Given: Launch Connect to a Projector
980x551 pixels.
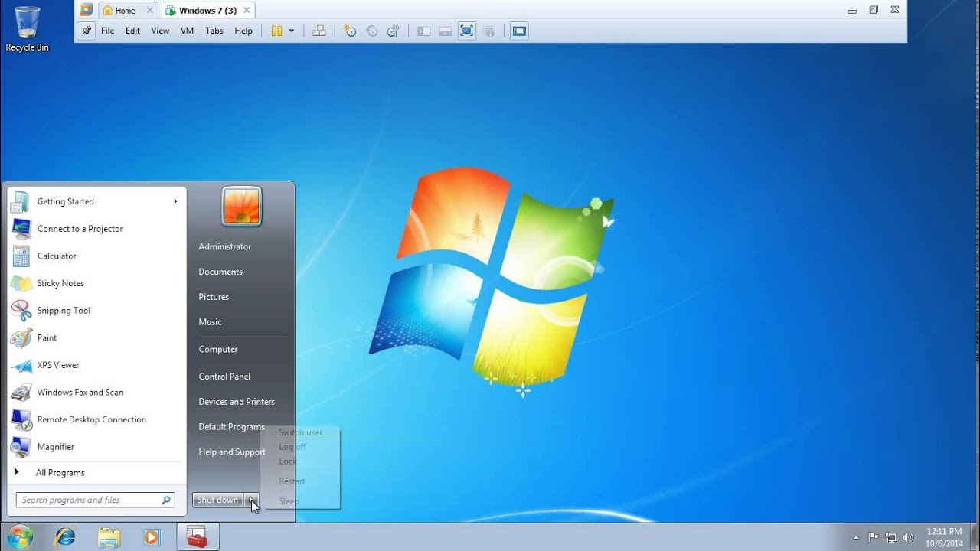Looking at the screenshot, I should pyautogui.click(x=96, y=229).
